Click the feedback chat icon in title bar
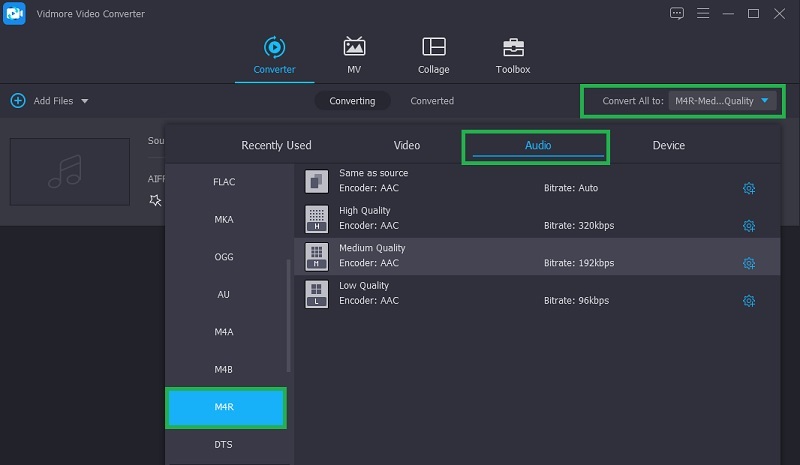The width and height of the screenshot is (800, 465). coord(677,13)
